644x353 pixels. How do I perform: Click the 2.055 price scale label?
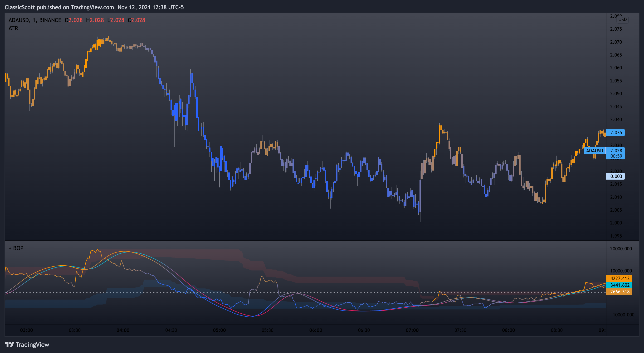[616, 81]
